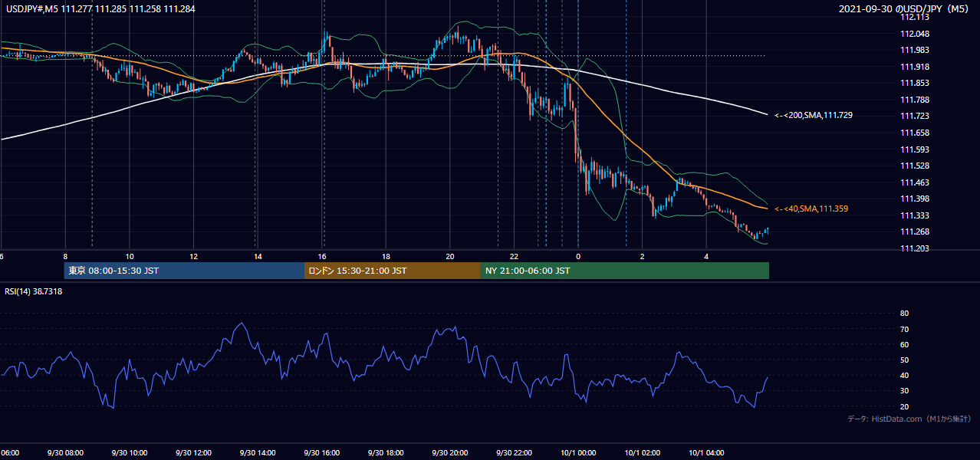Click hour label 14 under the price chart
Viewport: 980px width, 460px height.
[258, 256]
